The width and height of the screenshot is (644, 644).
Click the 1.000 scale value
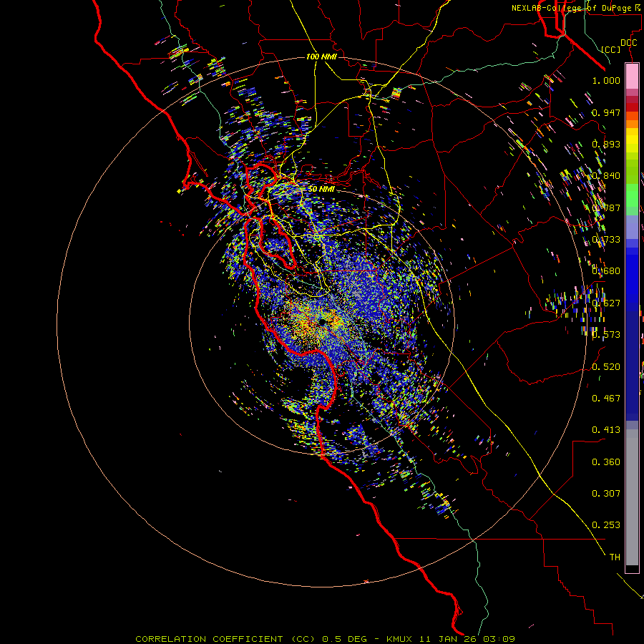click(606, 80)
